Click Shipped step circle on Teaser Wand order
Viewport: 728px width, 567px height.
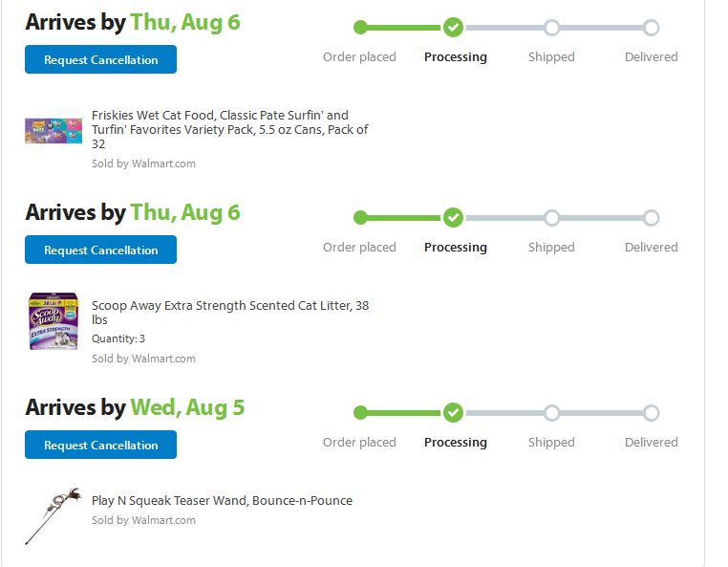(x=551, y=413)
